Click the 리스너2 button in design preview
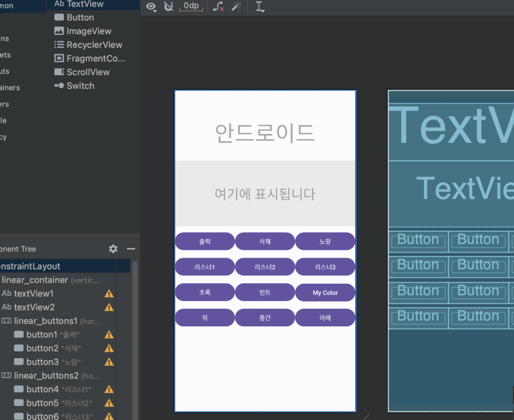514x420 pixels. click(265, 267)
